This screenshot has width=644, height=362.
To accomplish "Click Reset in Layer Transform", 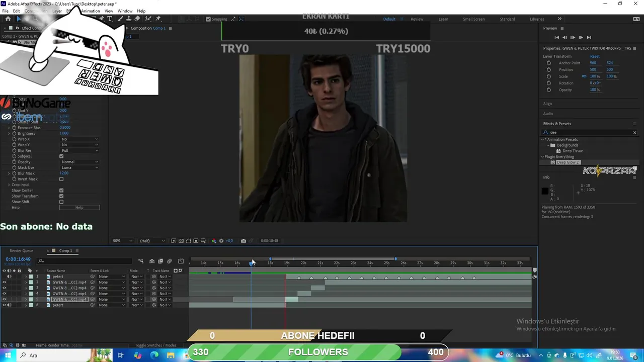I will (595, 56).
